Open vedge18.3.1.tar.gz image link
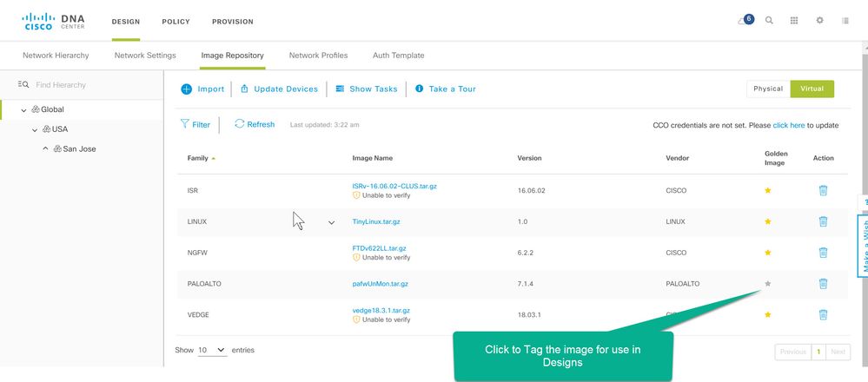Screen dimensions: 868x382 [381, 311]
